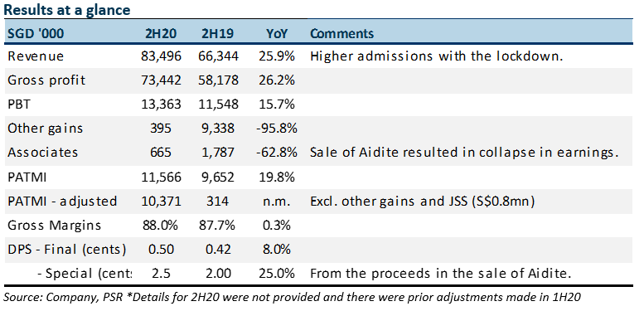Select the SGD '000 header cell
Screen dimensions: 644x311
coord(36,33)
